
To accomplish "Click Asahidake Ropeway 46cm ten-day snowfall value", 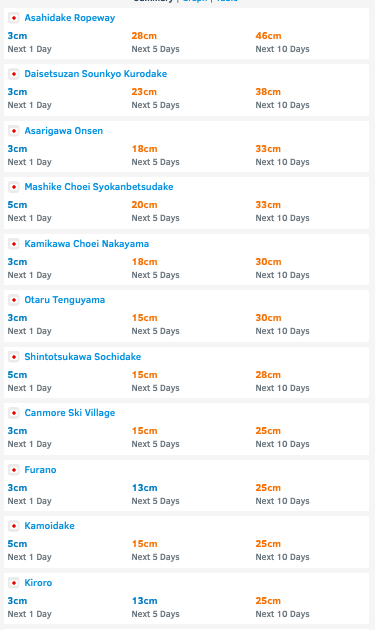I will click(268, 36).
